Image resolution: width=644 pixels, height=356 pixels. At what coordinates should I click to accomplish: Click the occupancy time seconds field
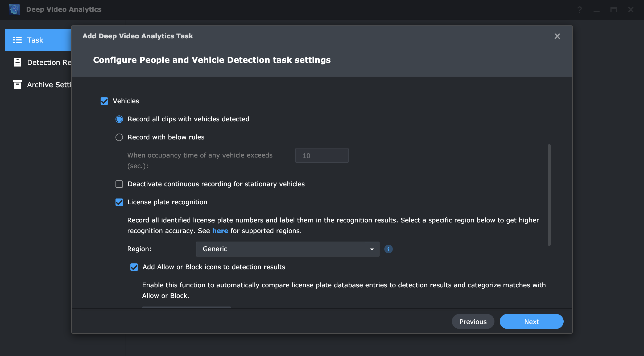(x=322, y=155)
